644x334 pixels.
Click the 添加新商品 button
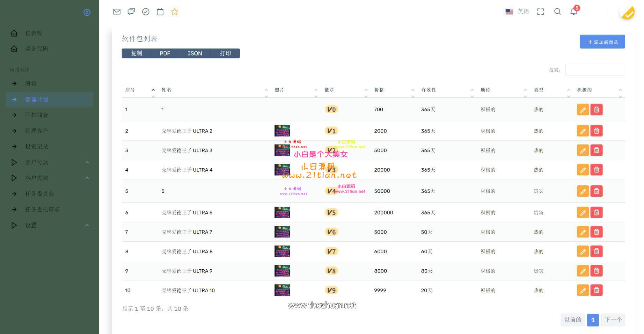point(602,42)
